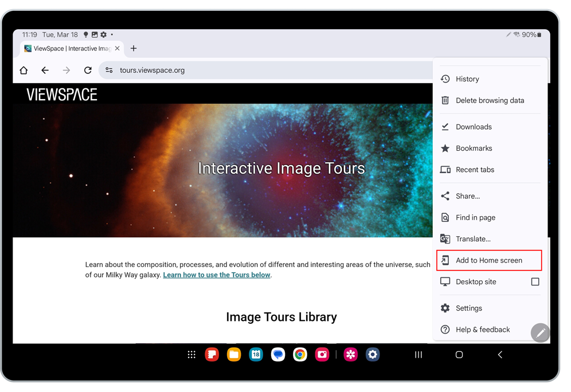Tap the Desktop site monitor icon

pos(445,282)
